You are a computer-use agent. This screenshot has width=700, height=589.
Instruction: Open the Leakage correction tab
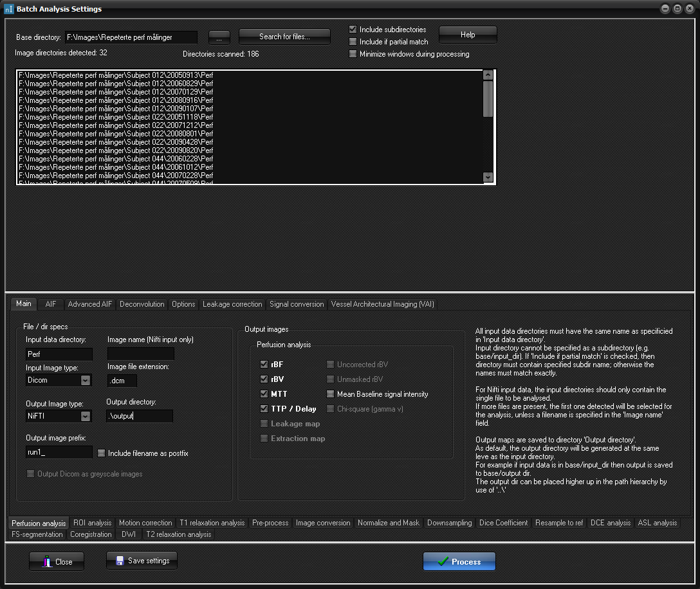point(232,304)
